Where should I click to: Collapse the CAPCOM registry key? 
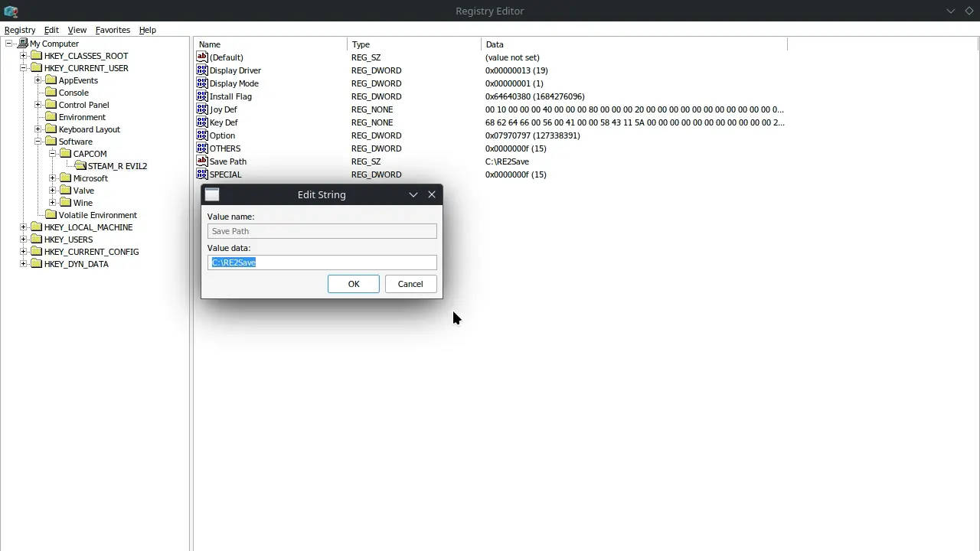point(53,154)
